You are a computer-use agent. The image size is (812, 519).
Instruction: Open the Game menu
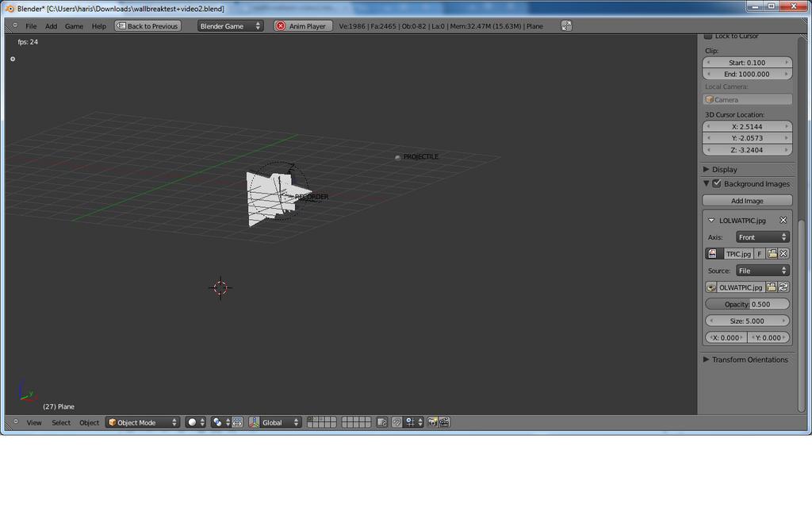[x=74, y=26]
